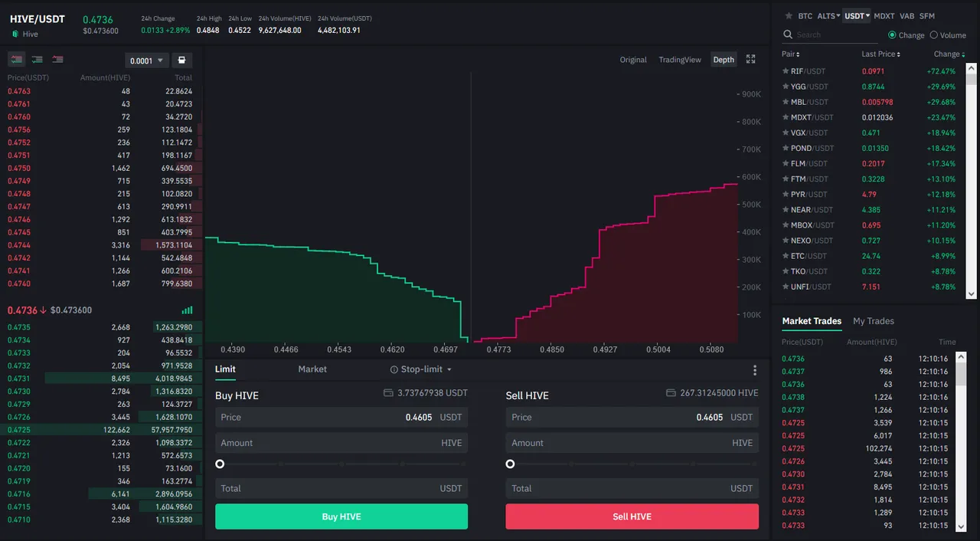Click the buy Price input field
Image resolution: width=980 pixels, height=541 pixels.
(x=341, y=418)
